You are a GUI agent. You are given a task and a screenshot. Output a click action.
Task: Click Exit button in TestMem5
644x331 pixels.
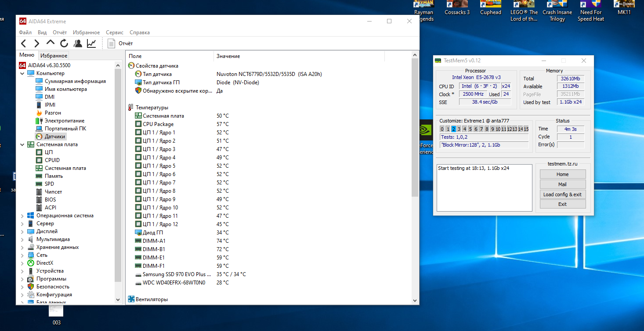click(563, 204)
